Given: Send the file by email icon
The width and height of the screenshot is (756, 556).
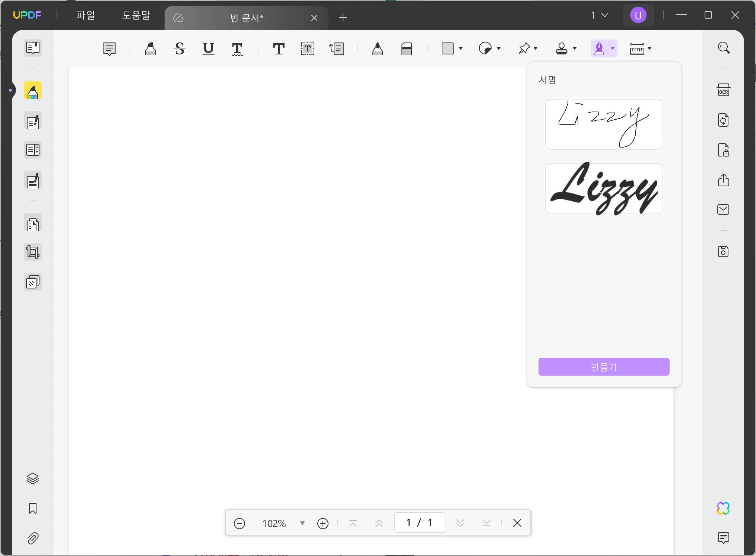Looking at the screenshot, I should [x=723, y=209].
